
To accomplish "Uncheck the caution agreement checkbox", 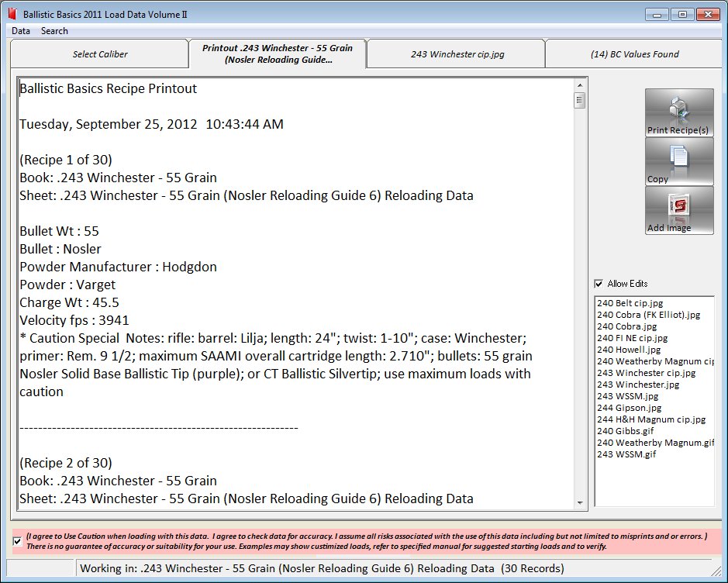I will [x=18, y=540].
